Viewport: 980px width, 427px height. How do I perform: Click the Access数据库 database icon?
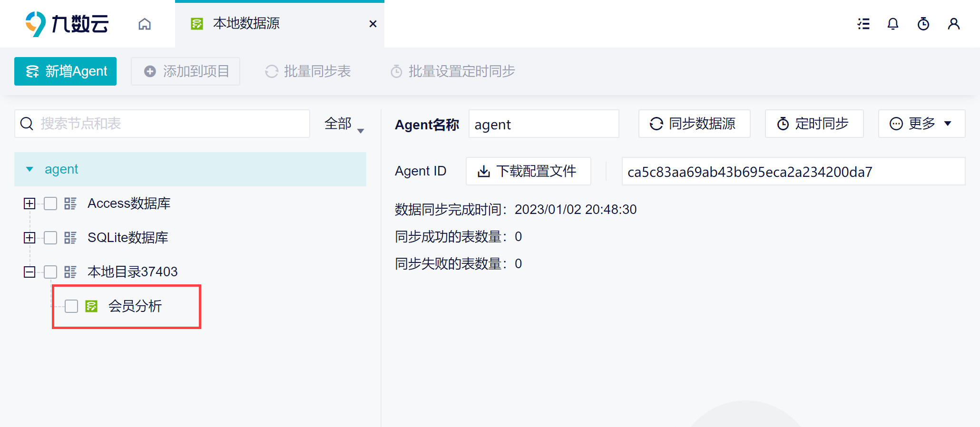(x=70, y=204)
